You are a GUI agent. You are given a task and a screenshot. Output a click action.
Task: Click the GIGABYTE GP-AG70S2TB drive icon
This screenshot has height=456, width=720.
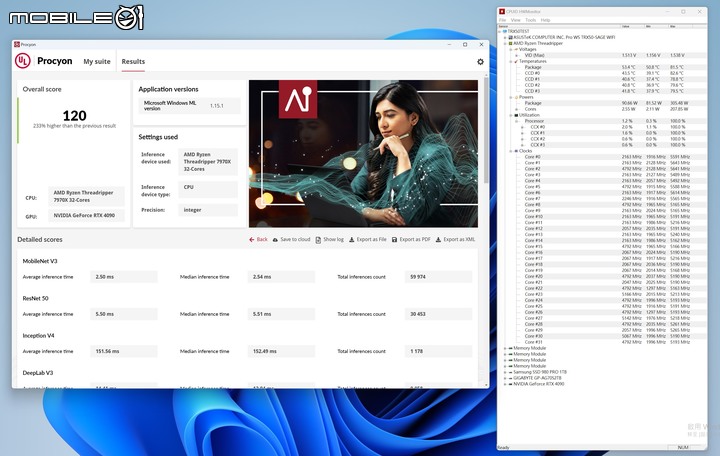pyautogui.click(x=510, y=378)
